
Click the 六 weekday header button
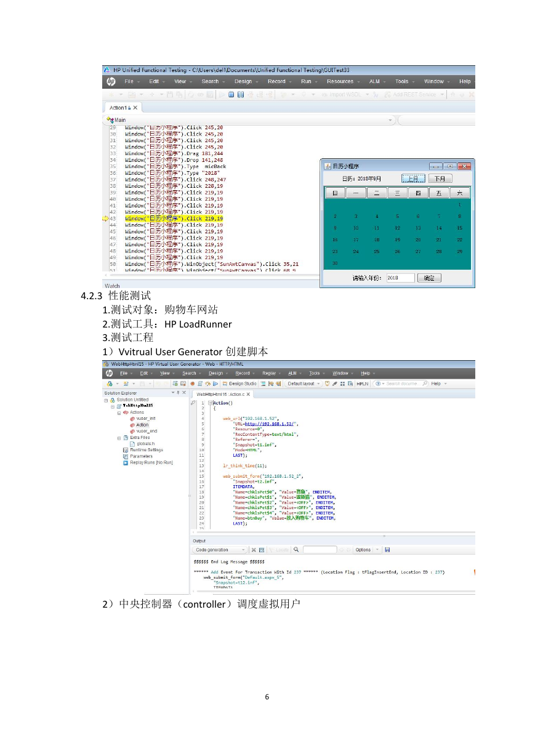point(460,193)
